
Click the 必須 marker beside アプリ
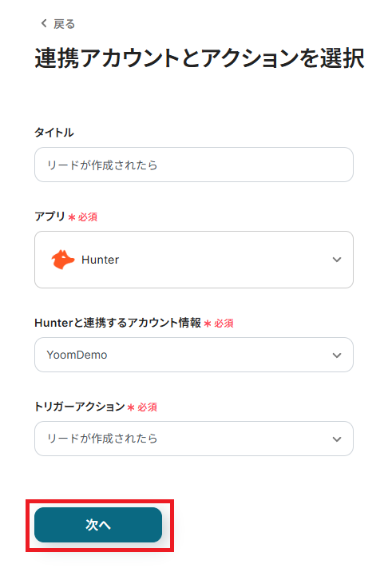coord(88,217)
